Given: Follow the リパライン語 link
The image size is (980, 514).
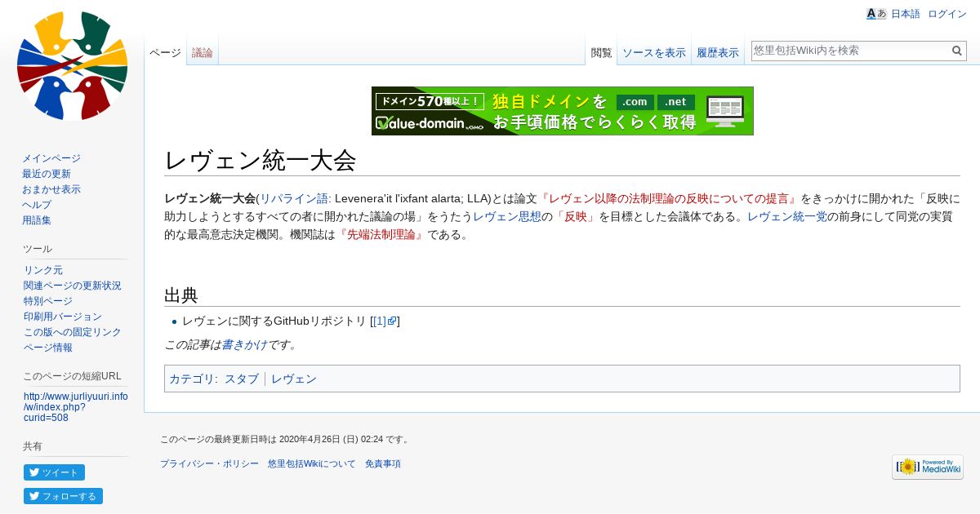Looking at the screenshot, I should (294, 198).
